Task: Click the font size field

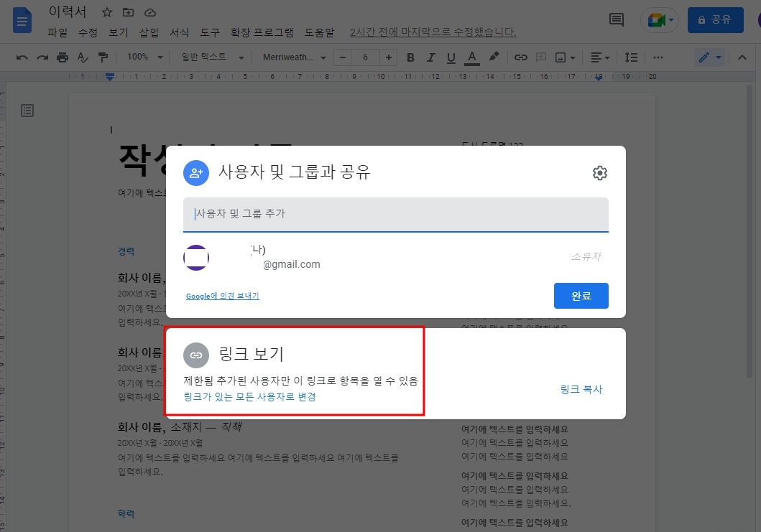Action: pyautogui.click(x=366, y=57)
